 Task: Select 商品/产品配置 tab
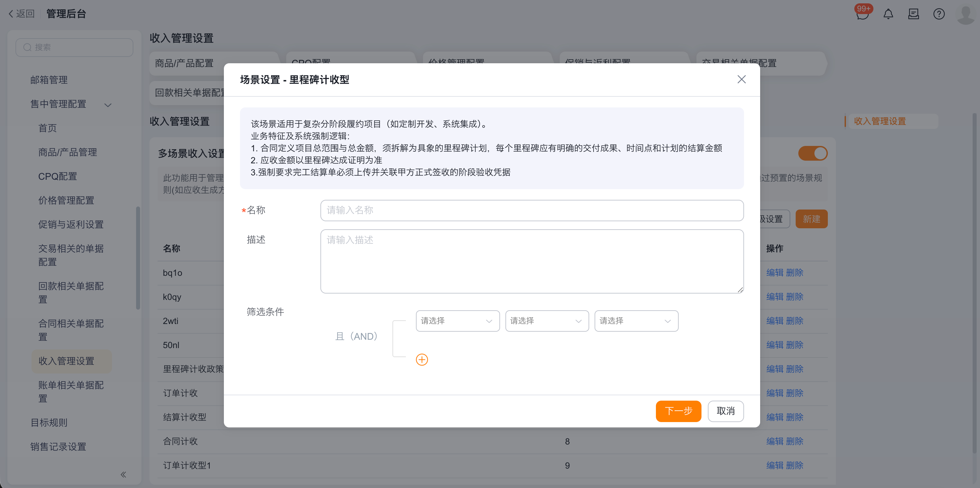[184, 64]
